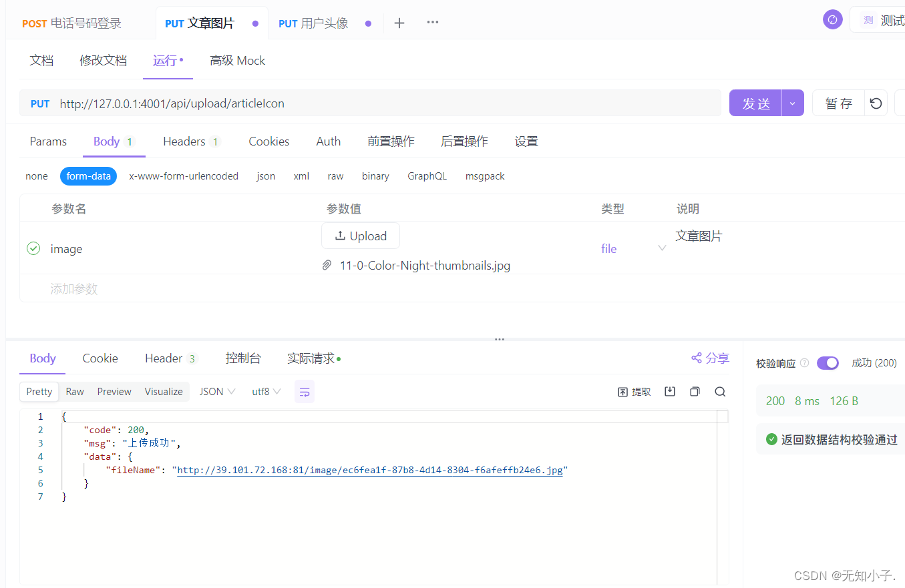Open the Headers request tab
The width and height of the screenshot is (905, 588).
click(x=191, y=141)
